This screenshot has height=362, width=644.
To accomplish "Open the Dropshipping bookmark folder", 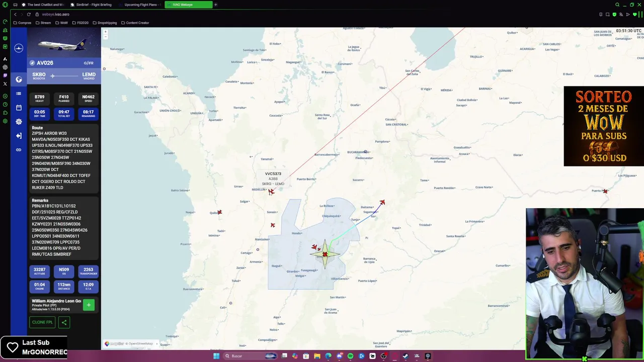I will [x=104, y=23].
